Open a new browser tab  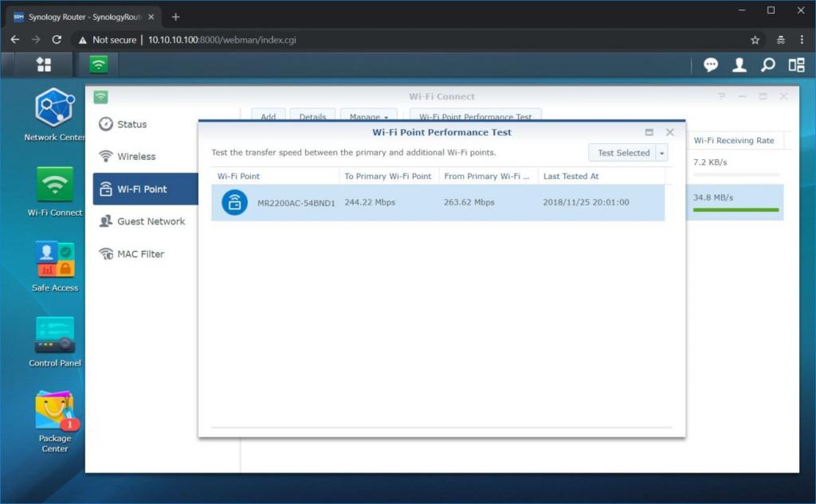coord(175,17)
